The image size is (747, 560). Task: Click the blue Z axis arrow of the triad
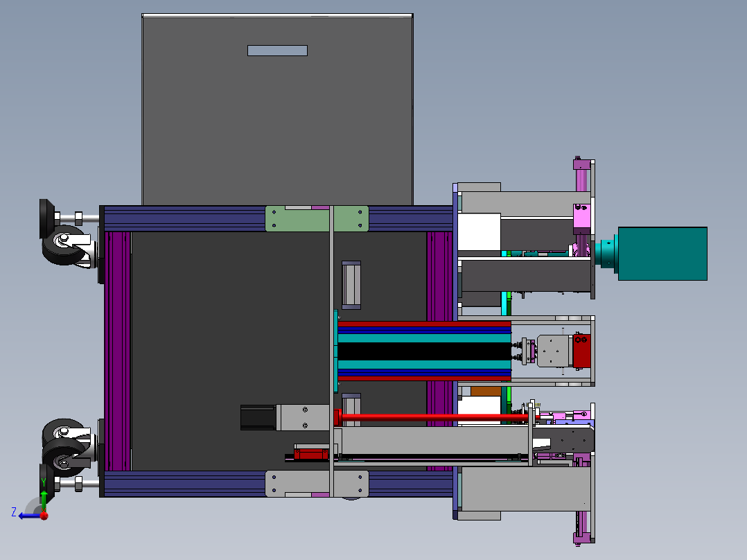pyautogui.click(x=28, y=516)
